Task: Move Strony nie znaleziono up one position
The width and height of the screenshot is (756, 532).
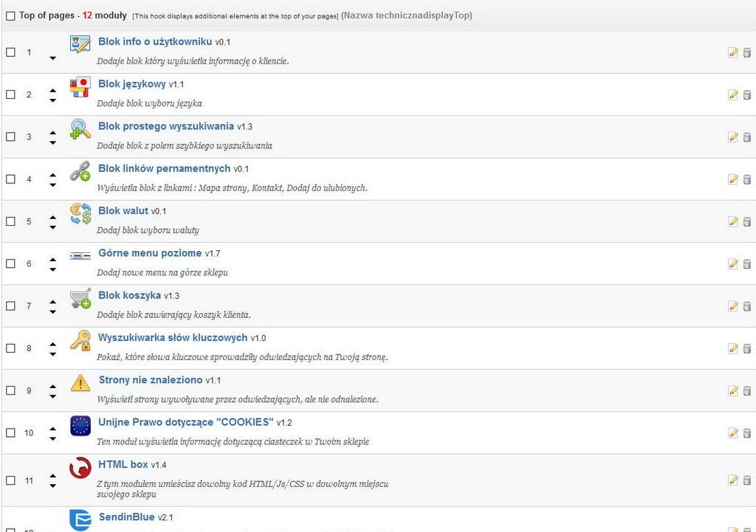Action: (52, 386)
